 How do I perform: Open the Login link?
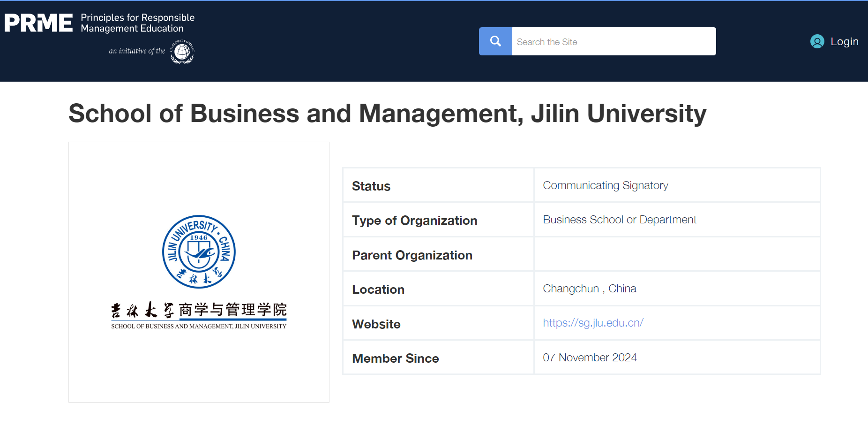pos(844,41)
